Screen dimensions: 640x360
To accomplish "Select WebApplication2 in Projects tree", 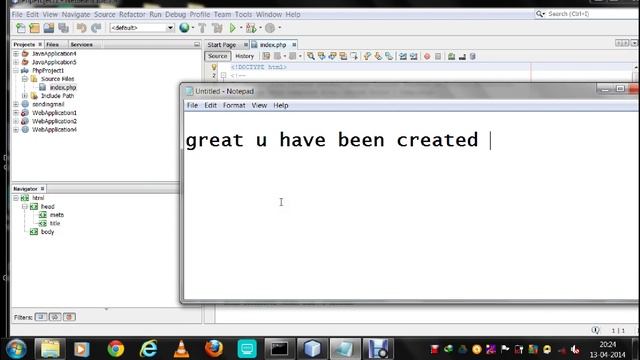I will (x=54, y=121).
